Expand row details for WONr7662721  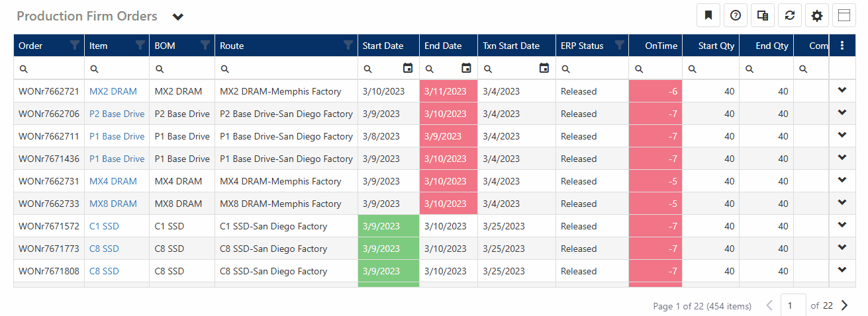[842, 91]
